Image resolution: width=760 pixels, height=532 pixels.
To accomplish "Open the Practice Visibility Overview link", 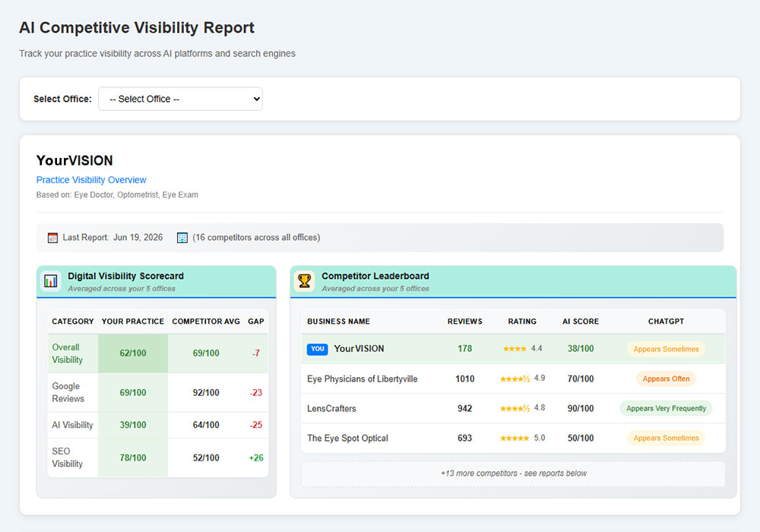I will point(91,180).
